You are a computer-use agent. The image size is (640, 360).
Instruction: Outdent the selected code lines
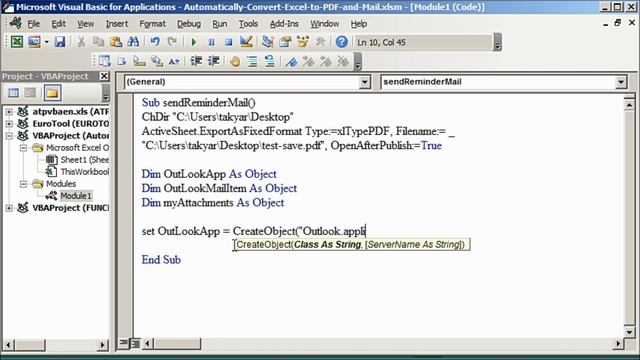point(213,61)
